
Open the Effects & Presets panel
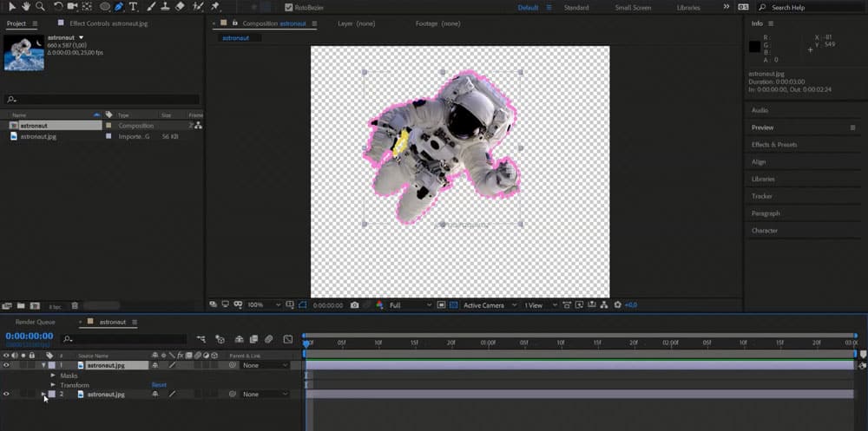[773, 145]
